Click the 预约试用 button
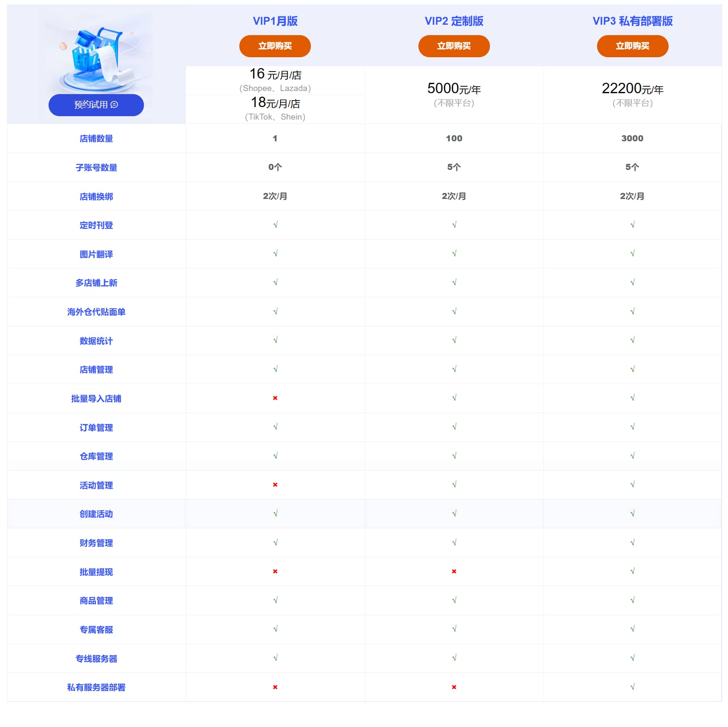Image resolution: width=728 pixels, height=727 pixels. [x=96, y=104]
